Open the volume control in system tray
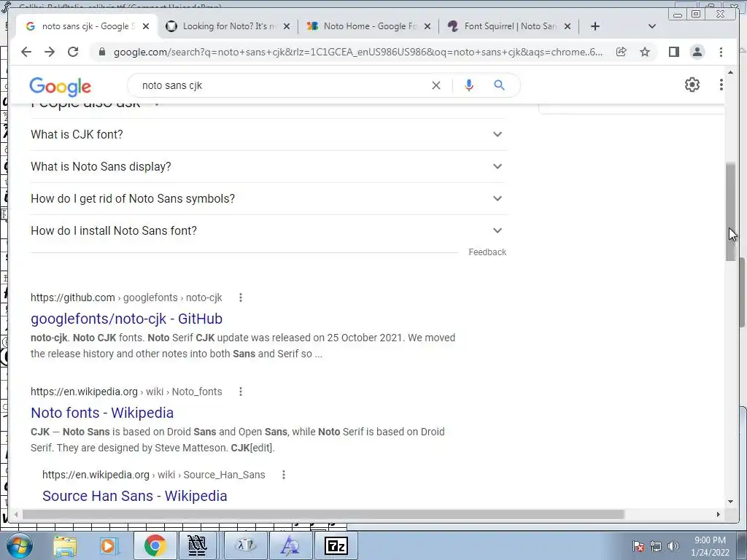This screenshot has width=747, height=560. pos(673,546)
